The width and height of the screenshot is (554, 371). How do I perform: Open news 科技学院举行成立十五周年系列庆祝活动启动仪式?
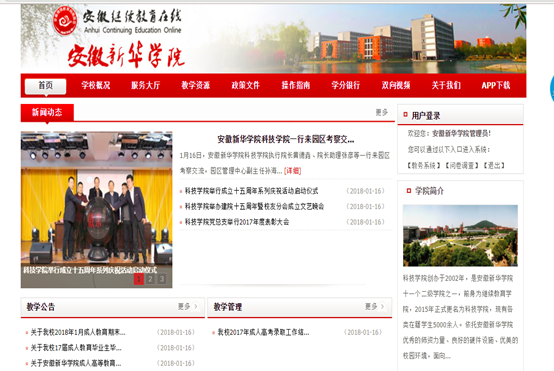pos(252,191)
